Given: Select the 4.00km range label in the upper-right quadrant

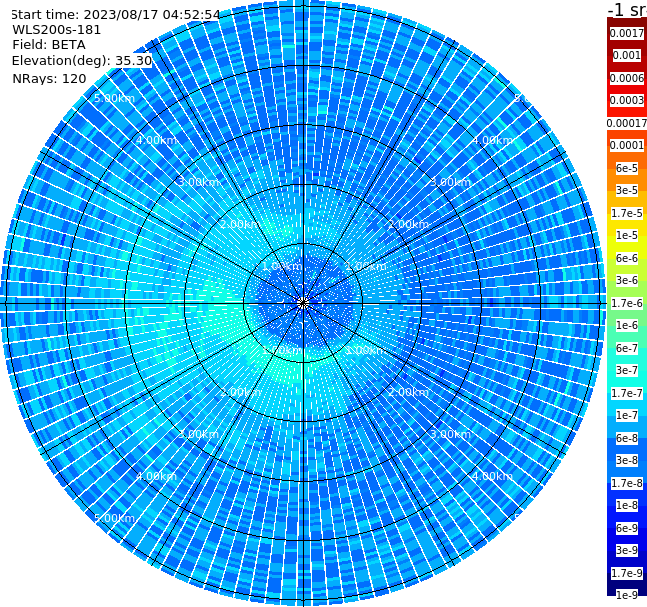Looking at the screenshot, I should click(x=492, y=140).
